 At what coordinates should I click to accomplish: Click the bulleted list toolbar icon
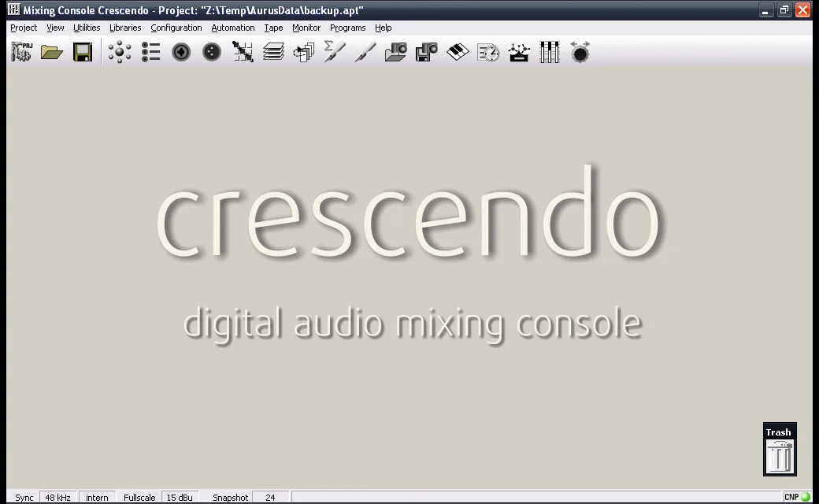point(150,52)
